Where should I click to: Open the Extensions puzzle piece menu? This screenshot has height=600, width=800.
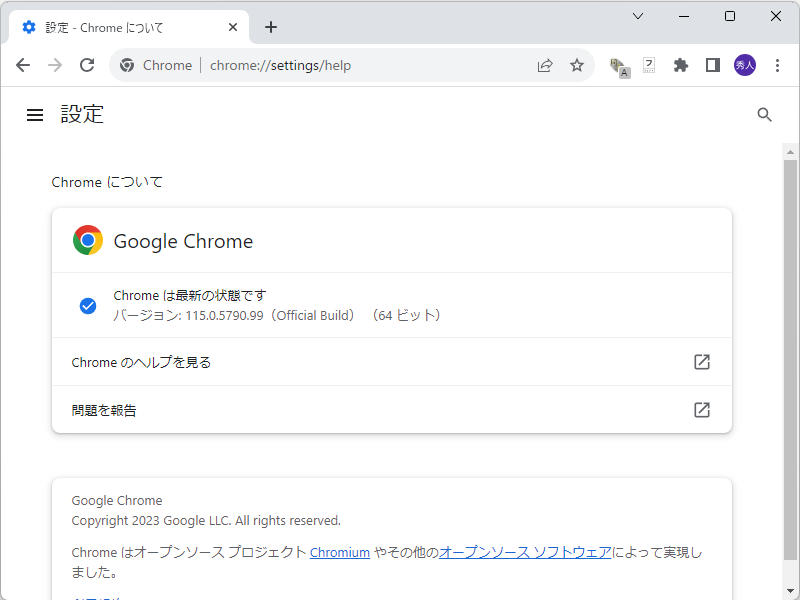click(681, 64)
